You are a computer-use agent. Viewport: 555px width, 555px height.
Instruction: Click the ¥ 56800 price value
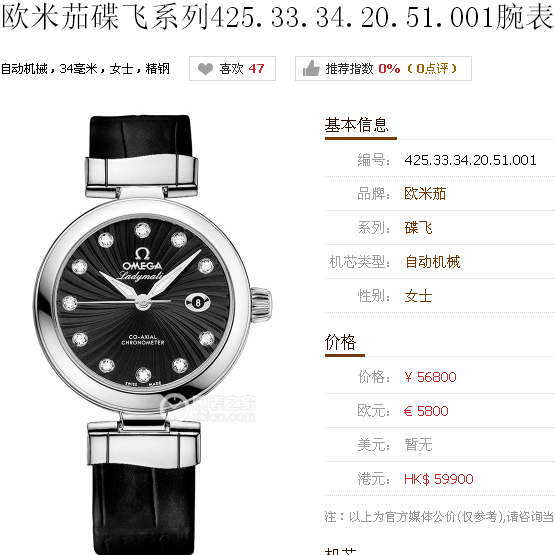tap(430, 377)
